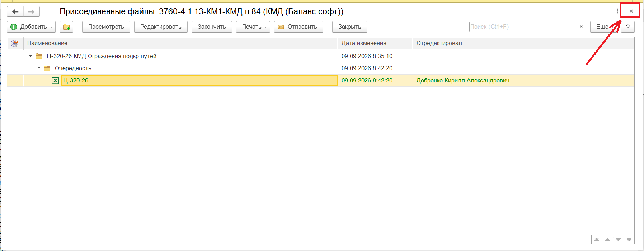Go back with the left arrow button
This screenshot has height=251, width=644.
click(15, 11)
